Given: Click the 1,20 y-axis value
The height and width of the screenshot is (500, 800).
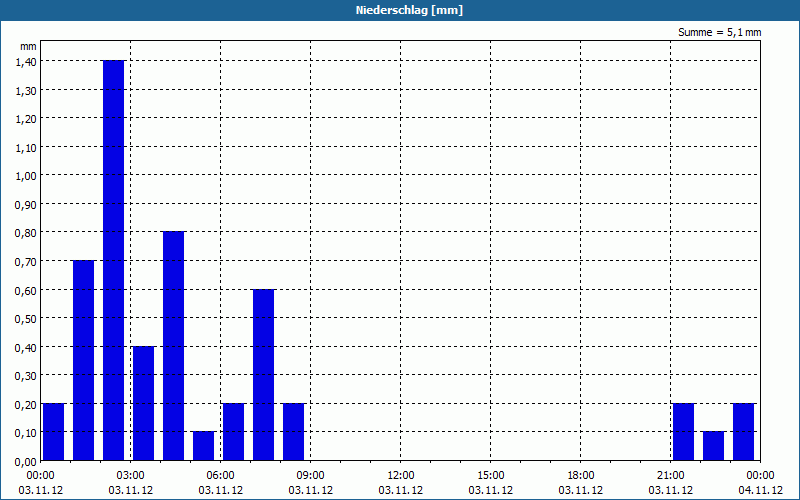Looking at the screenshot, I should tap(26, 118).
